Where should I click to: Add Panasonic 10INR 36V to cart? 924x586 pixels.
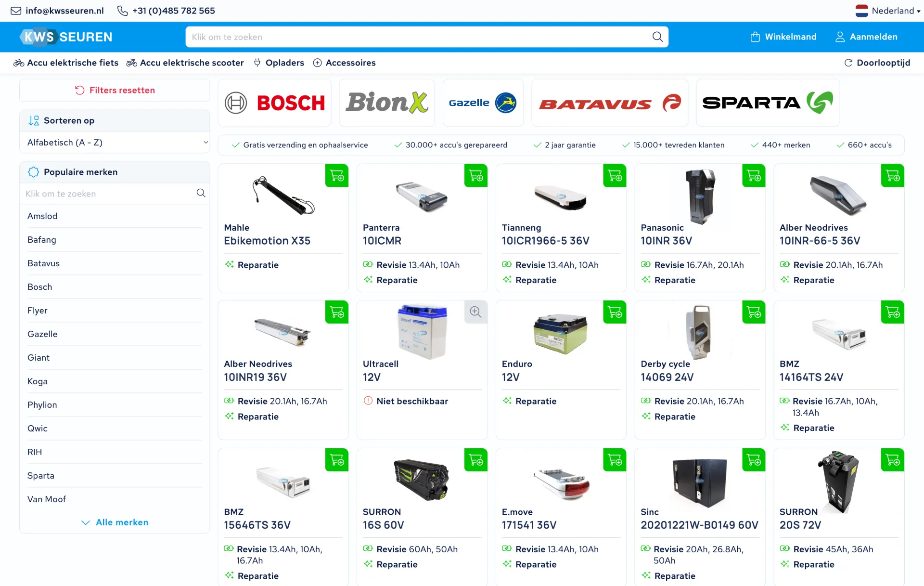coord(754,176)
